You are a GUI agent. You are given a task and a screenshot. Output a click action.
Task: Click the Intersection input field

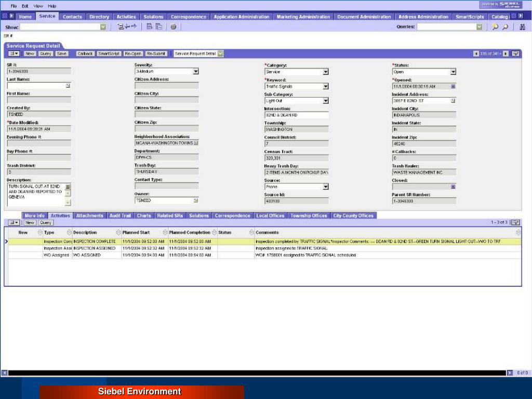297,115
